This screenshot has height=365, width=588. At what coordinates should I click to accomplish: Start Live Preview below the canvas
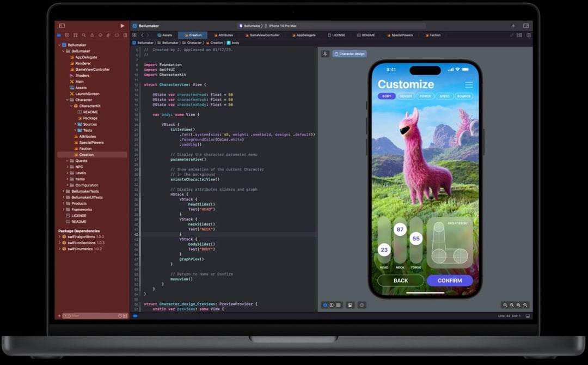(324, 305)
